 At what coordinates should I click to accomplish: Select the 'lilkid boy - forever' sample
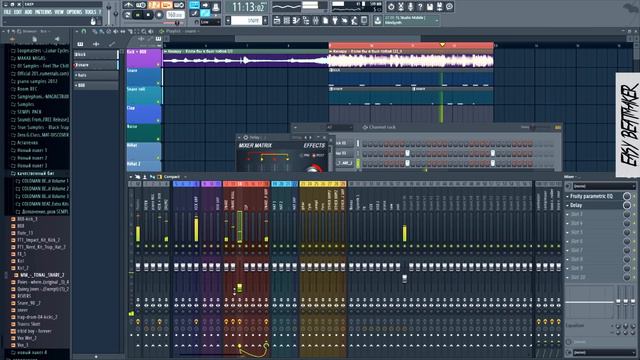[x=33, y=331]
